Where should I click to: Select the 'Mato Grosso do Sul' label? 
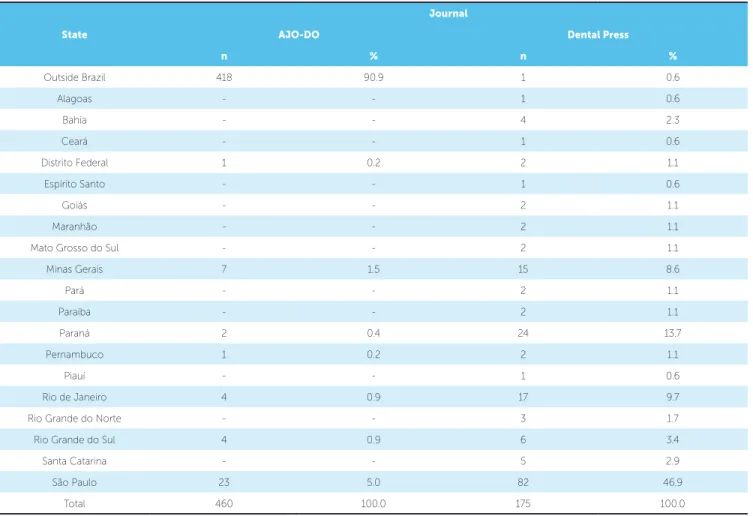(x=74, y=248)
